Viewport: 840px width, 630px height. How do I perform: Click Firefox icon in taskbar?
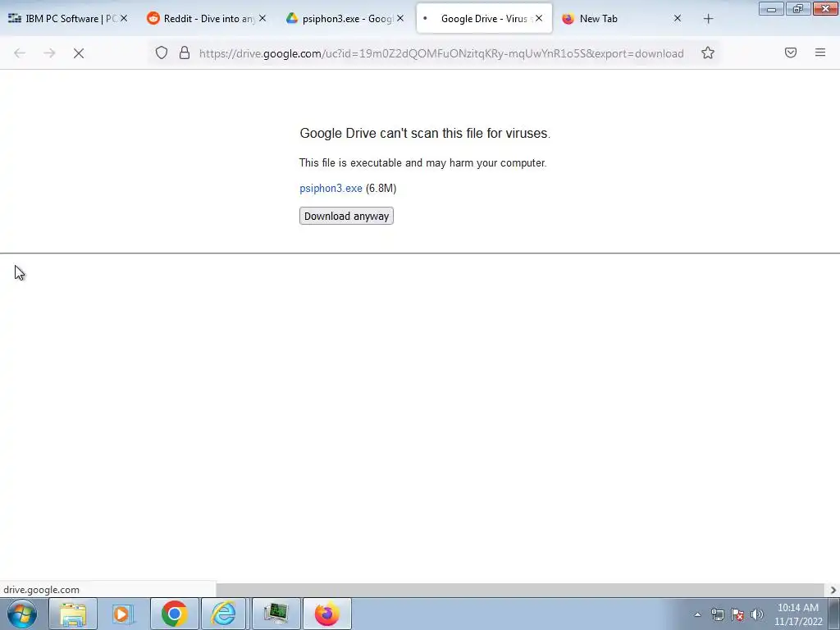coord(326,614)
